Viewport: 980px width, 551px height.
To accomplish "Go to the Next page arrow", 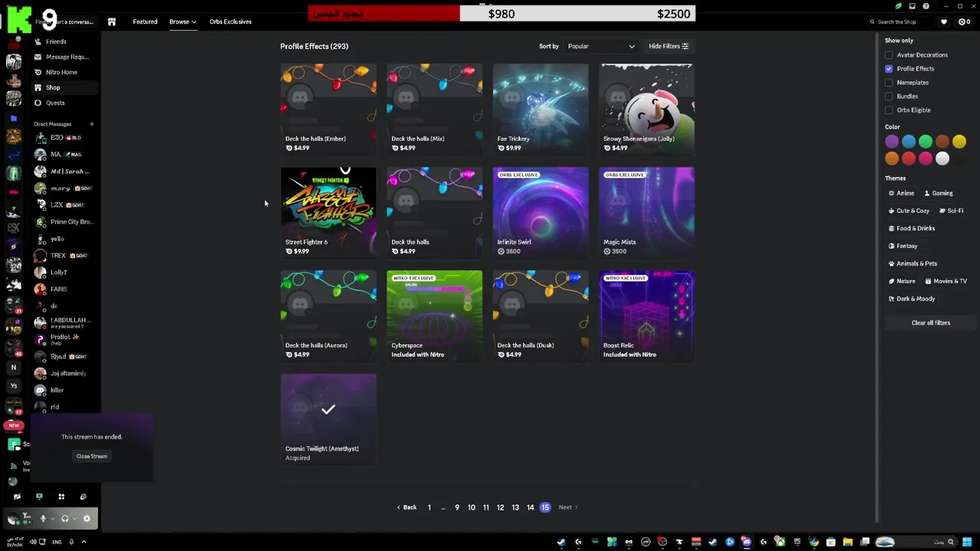I will click(568, 507).
